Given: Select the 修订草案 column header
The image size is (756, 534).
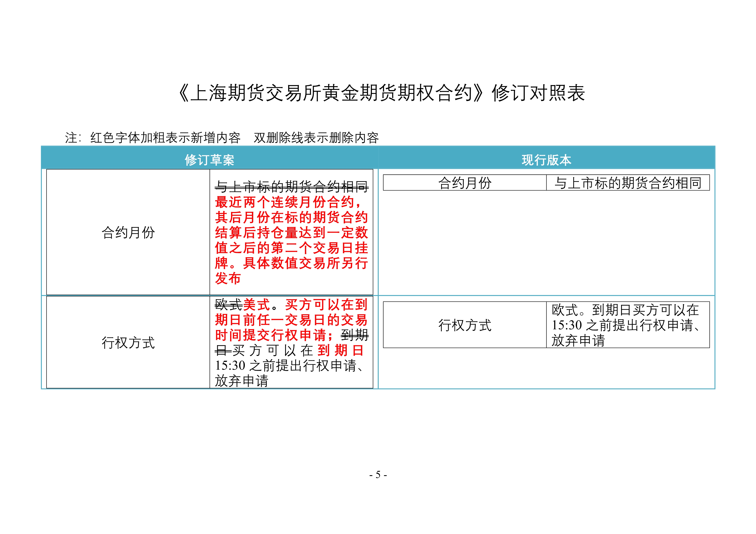Looking at the screenshot, I should click(x=209, y=160).
